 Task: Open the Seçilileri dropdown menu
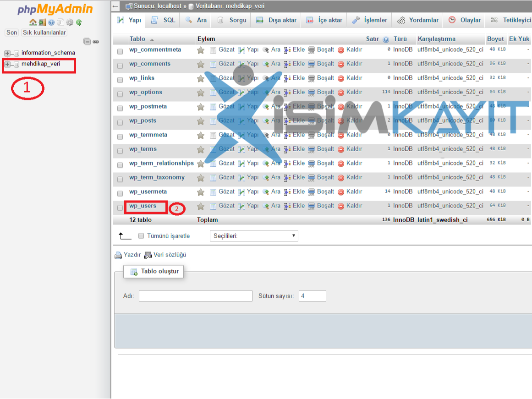[x=254, y=236]
